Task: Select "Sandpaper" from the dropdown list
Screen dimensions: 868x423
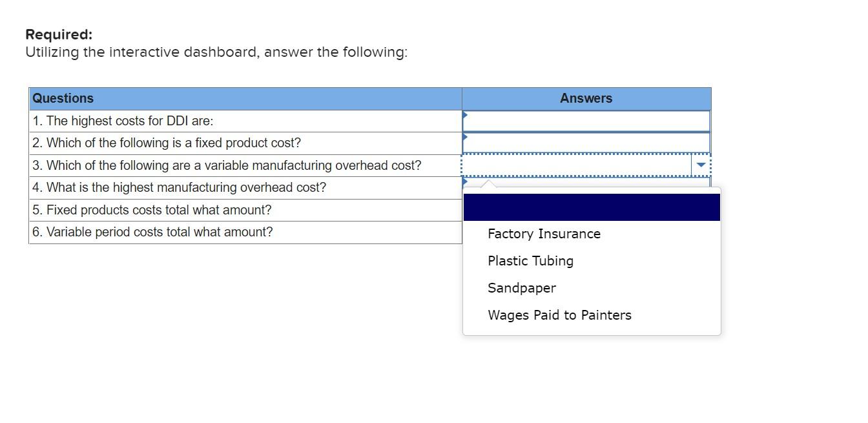Action: [x=522, y=287]
